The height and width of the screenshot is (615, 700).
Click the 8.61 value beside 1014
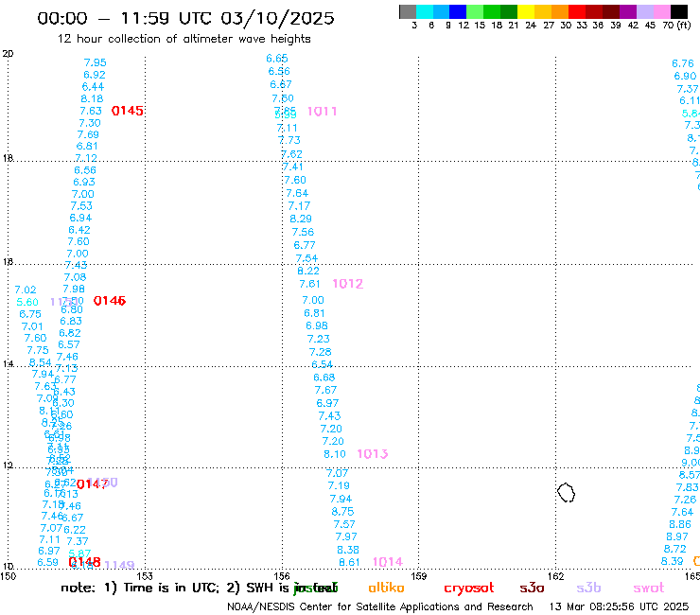coord(349,562)
